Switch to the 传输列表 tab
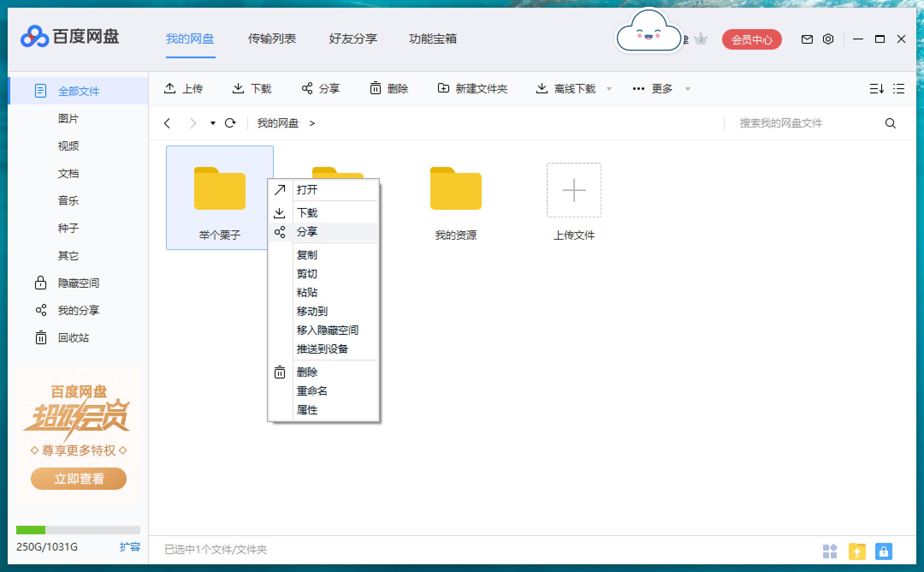The width and height of the screenshot is (924, 572). [x=272, y=39]
